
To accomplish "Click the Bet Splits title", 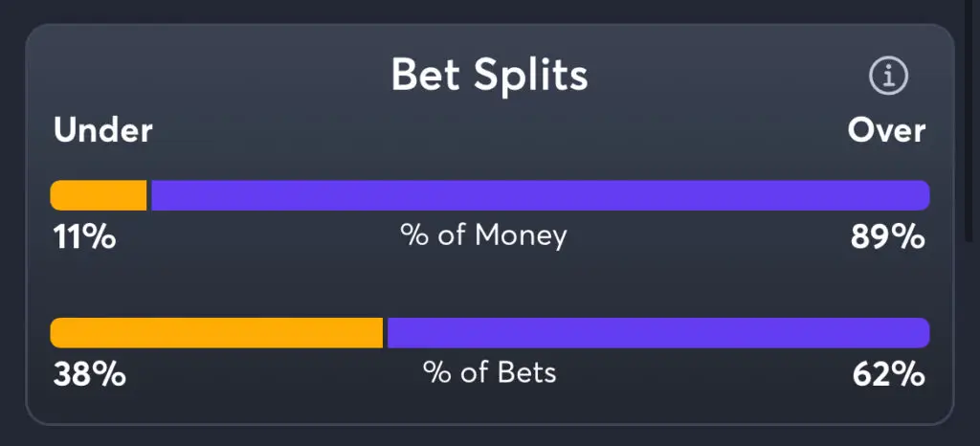I will point(489,76).
